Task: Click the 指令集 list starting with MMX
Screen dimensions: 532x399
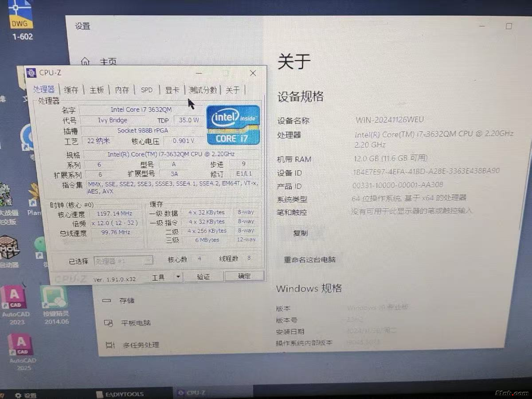Action: click(x=173, y=187)
